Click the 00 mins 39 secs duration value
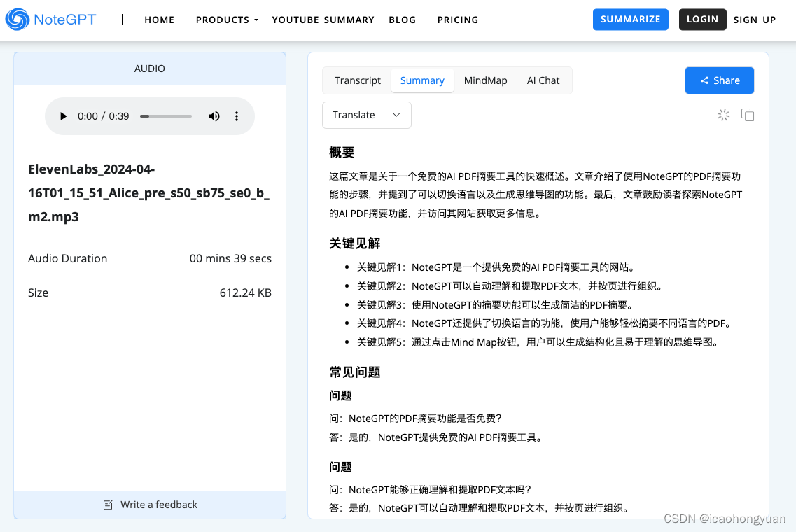 click(x=230, y=258)
